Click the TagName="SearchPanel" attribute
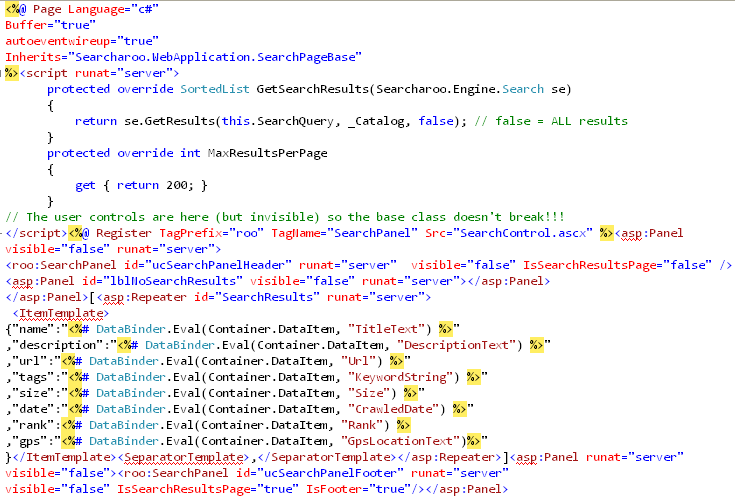Image resolution: width=735 pixels, height=498 pixels. point(344,233)
